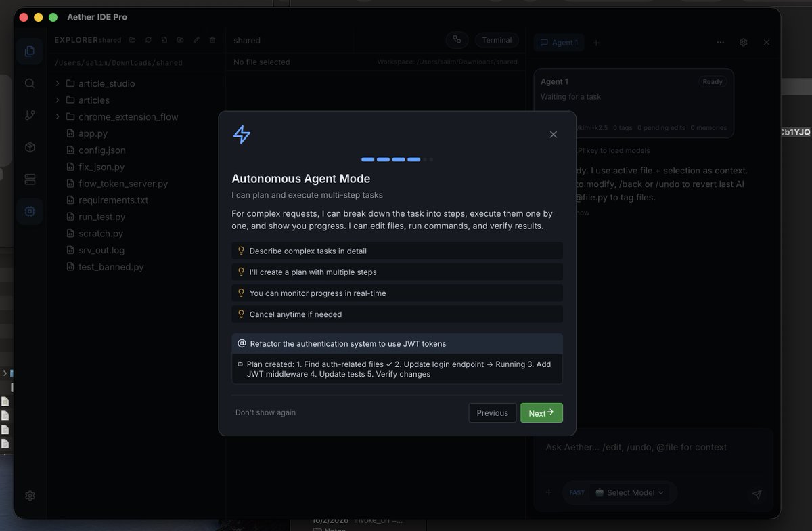Open requirements.txt in the file tree
812x531 pixels.
(x=113, y=200)
